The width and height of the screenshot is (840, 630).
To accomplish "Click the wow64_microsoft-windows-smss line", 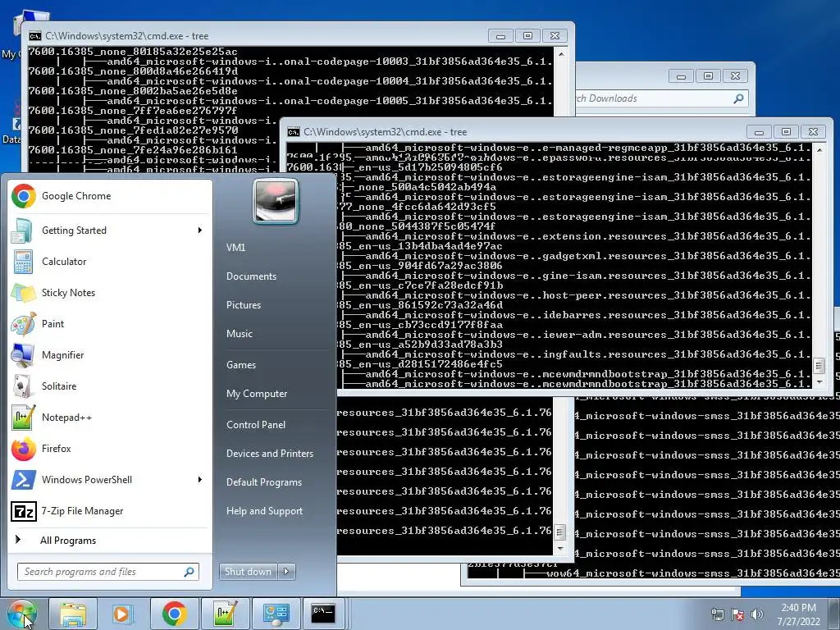I will point(692,573).
